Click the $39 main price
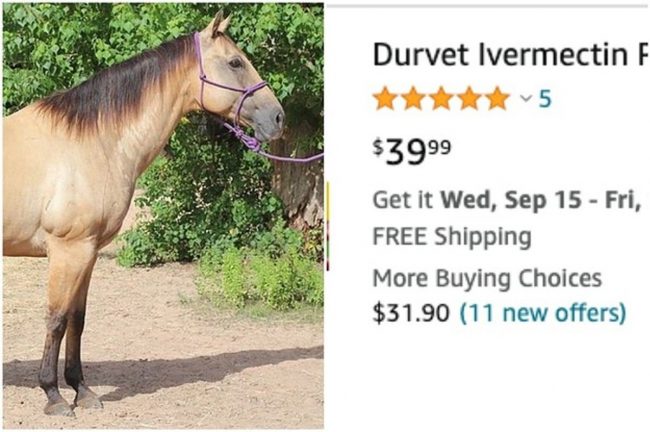The height and width of the screenshot is (432, 650). pyautogui.click(x=400, y=153)
